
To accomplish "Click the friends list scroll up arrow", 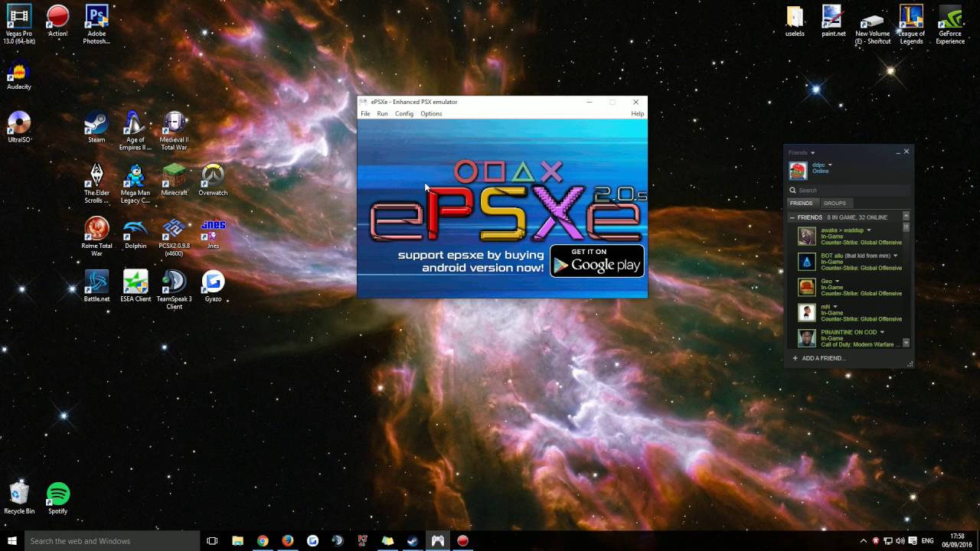I will pos(906,217).
